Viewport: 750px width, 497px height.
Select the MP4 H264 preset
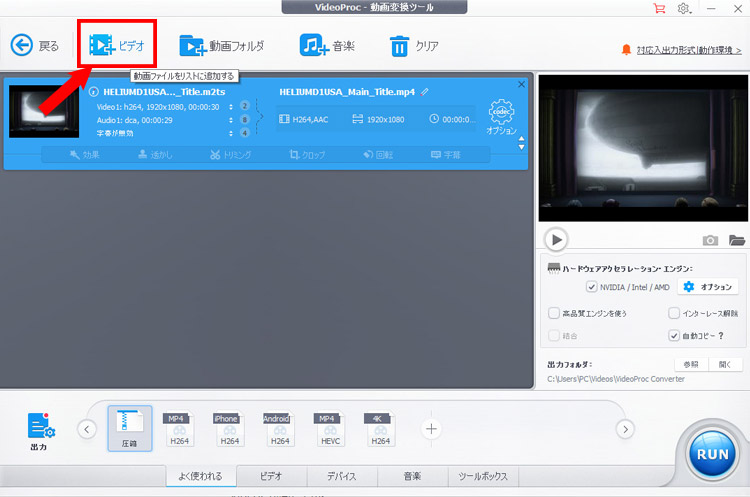tap(179, 429)
